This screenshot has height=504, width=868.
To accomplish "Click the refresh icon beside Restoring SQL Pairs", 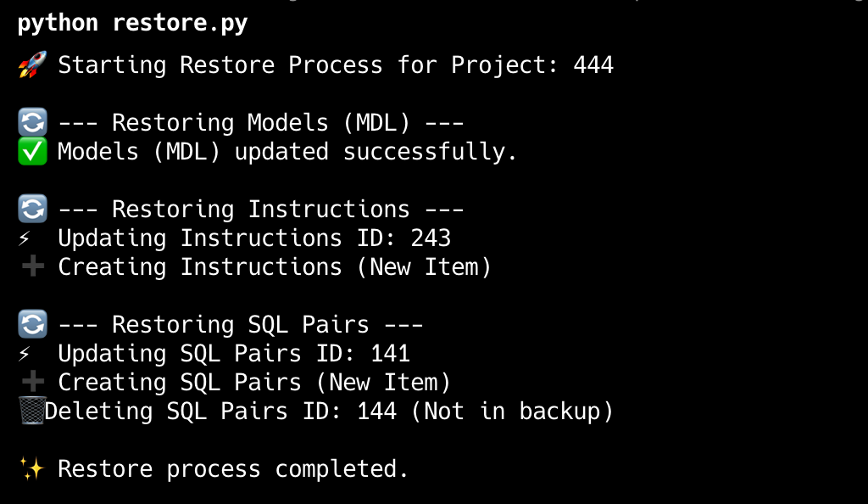I will pos(31,325).
